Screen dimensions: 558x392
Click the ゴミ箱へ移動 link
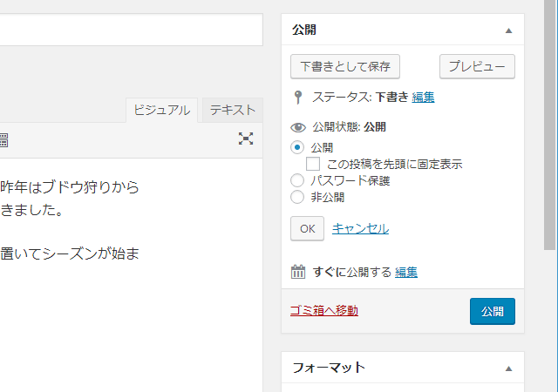(323, 310)
